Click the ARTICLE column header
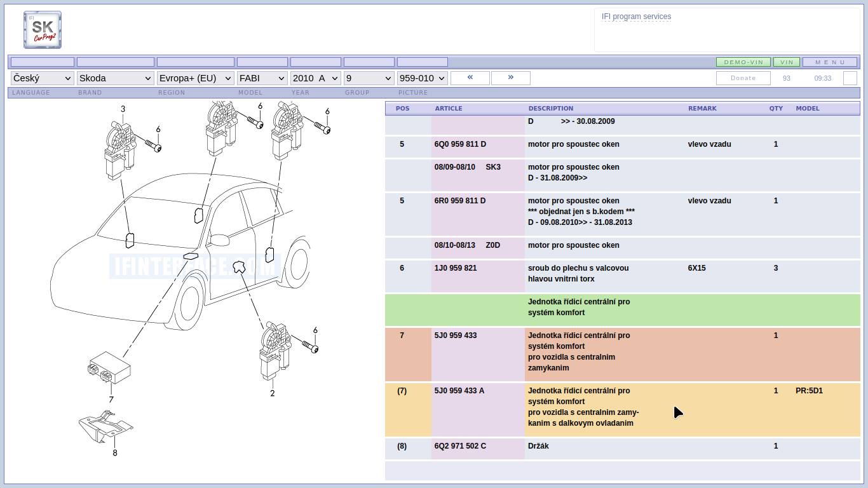This screenshot has width=868, height=488. tap(449, 109)
